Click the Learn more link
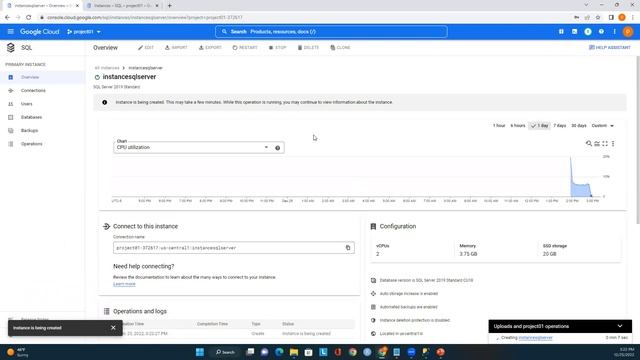Image resolution: width=640 pixels, height=360 pixels. 124,284
